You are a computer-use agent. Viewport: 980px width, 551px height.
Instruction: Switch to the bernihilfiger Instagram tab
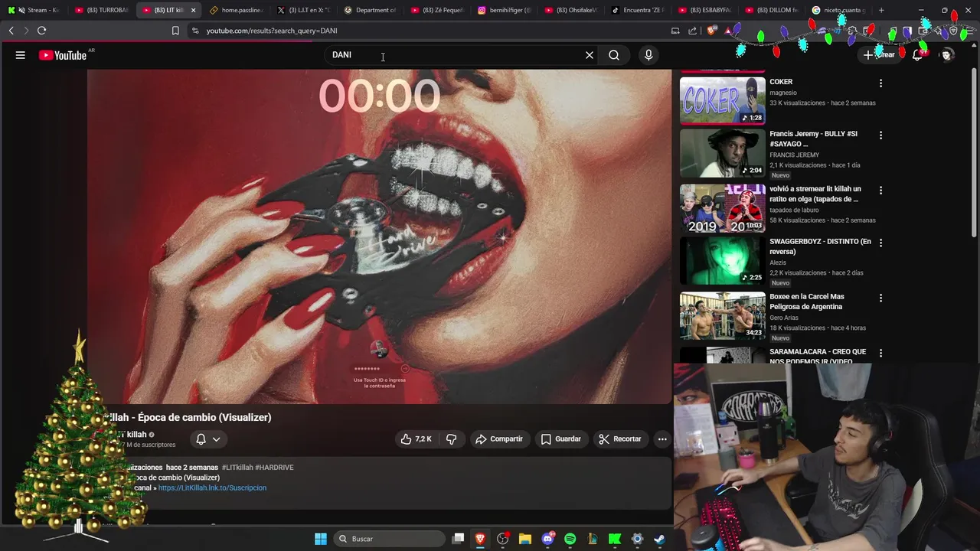click(x=504, y=10)
